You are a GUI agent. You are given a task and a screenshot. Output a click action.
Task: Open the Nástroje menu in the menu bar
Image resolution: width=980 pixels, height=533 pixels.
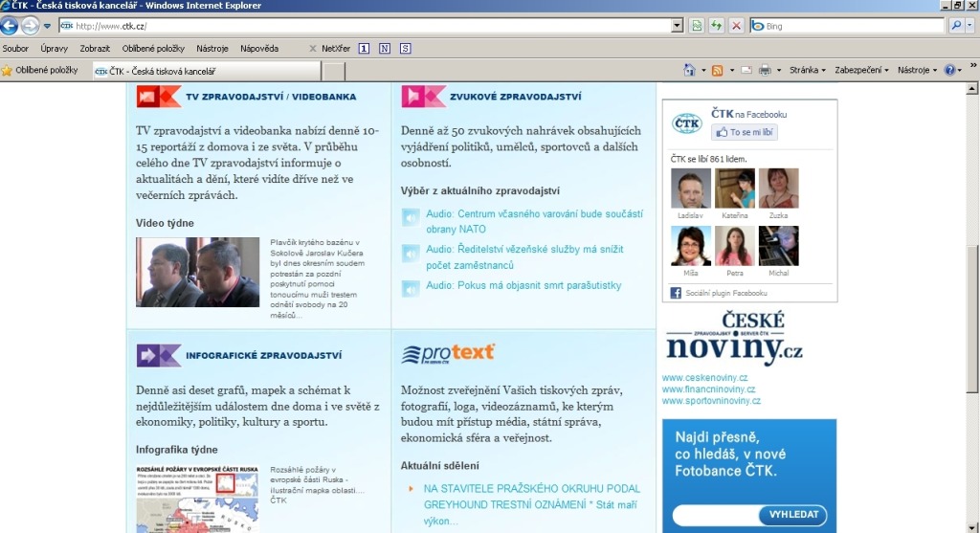tap(212, 48)
